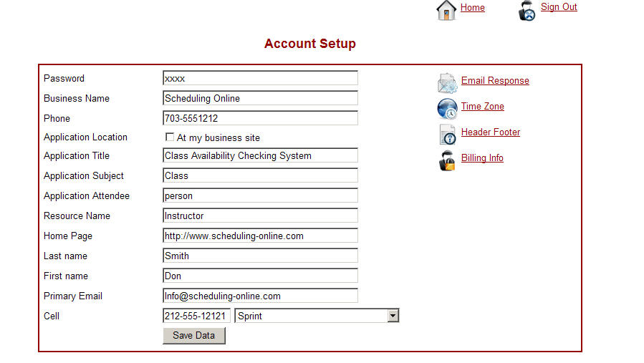
Task: Follow the Sign Out link
Action: pyautogui.click(x=559, y=7)
